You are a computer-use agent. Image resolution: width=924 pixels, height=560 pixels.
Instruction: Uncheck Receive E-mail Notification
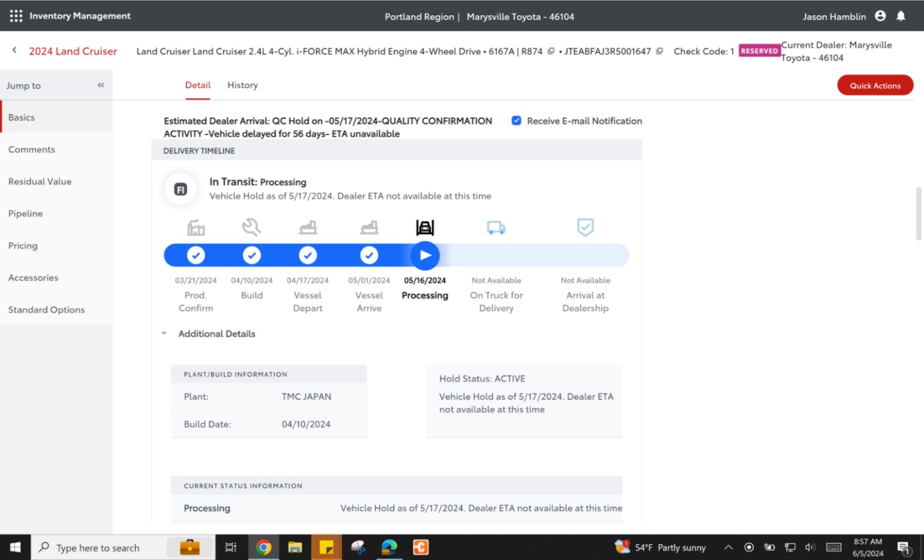pos(517,120)
